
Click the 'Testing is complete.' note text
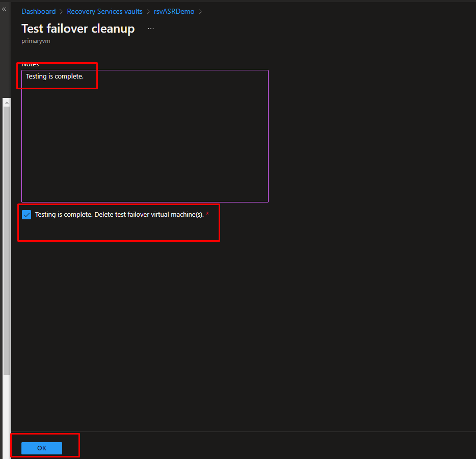pos(55,76)
